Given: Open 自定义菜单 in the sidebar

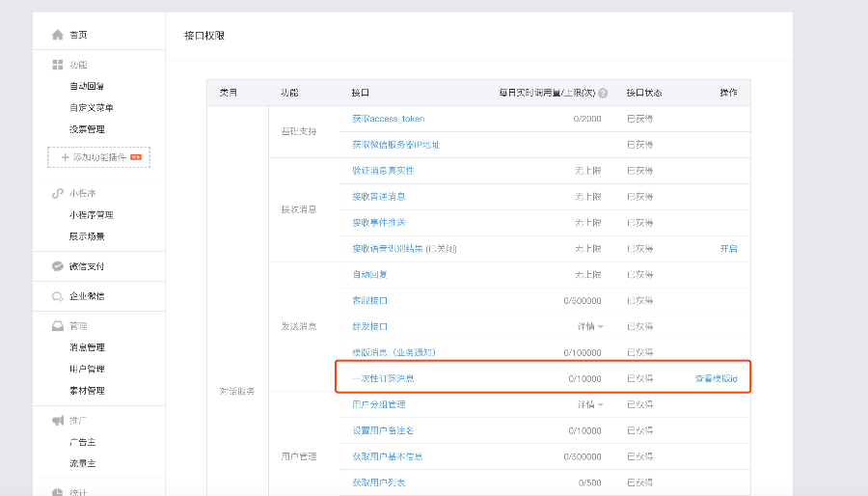Looking at the screenshot, I should 92,107.
